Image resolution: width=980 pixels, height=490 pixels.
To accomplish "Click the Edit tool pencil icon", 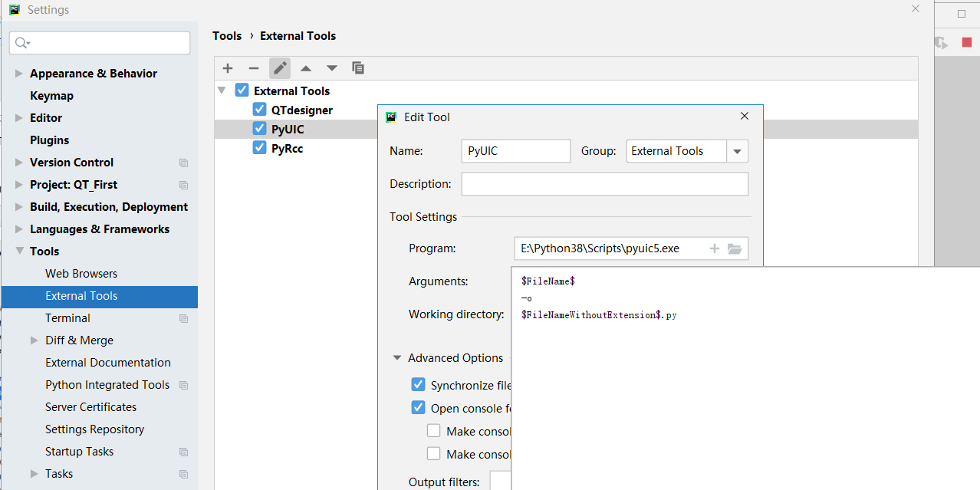I will coord(280,68).
